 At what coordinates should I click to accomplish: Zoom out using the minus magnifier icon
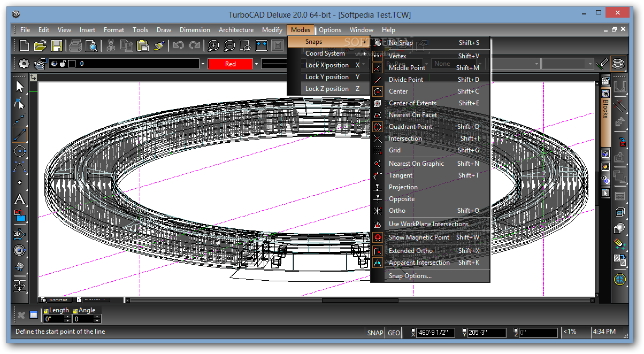click(x=229, y=45)
